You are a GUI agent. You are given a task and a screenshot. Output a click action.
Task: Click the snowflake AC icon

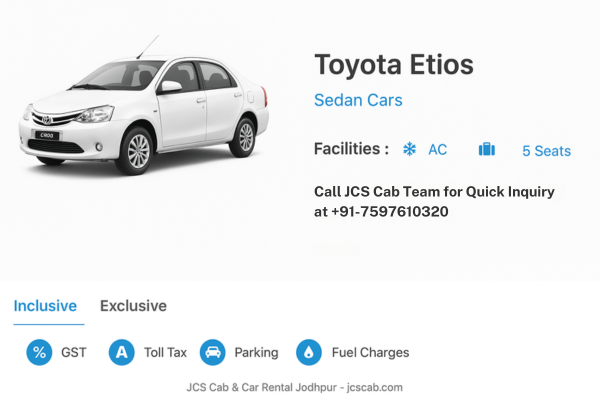click(409, 150)
